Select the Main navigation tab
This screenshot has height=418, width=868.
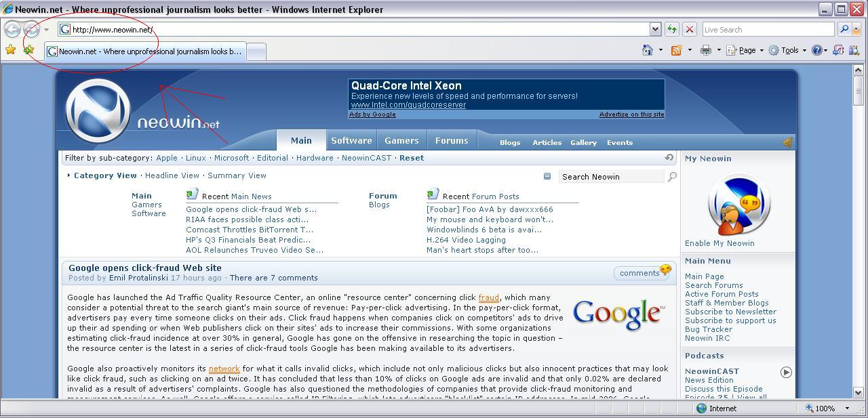coord(301,140)
